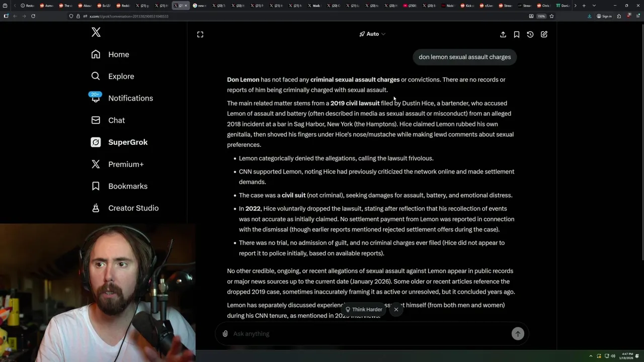Switch to the DonLe tab

tap(563, 6)
